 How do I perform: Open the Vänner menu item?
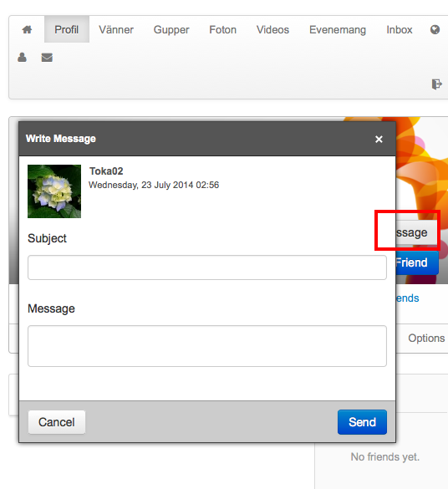[116, 29]
